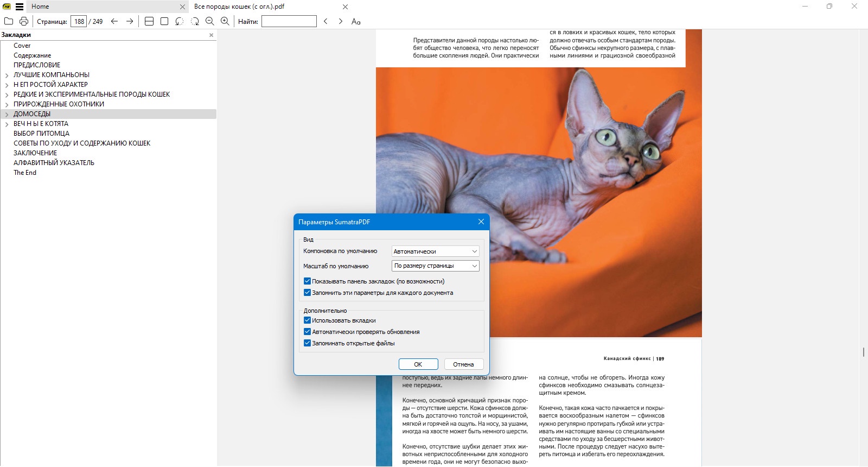Disable Автоматически проверять обновления checkbox

click(307, 332)
